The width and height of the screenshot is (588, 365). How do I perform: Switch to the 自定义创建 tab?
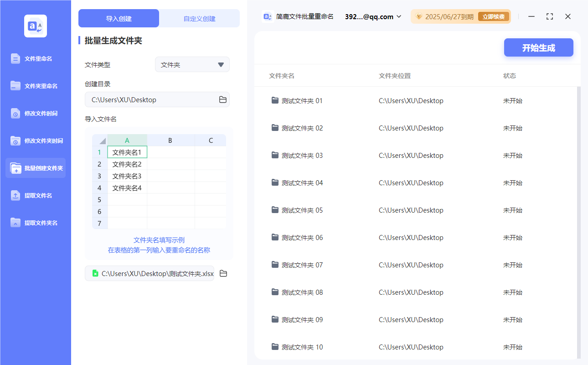click(199, 19)
